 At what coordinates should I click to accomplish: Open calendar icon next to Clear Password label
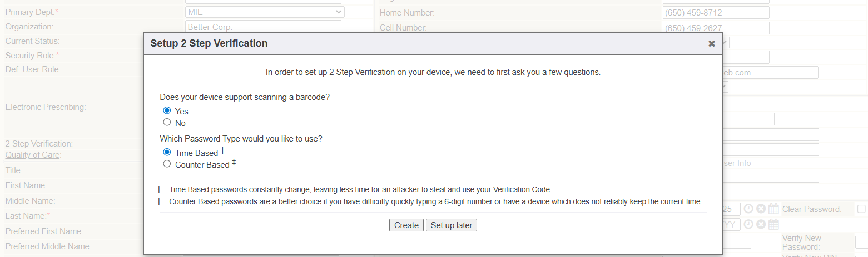773,209
